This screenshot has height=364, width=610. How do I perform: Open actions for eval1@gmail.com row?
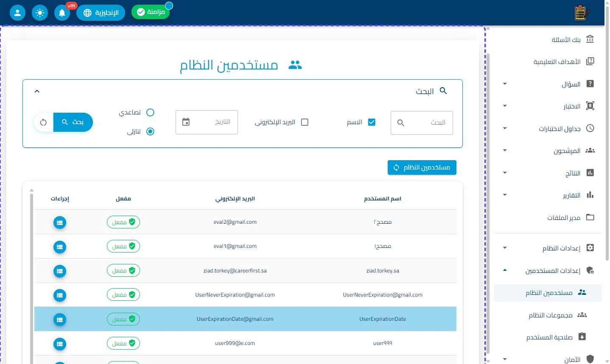(60, 247)
